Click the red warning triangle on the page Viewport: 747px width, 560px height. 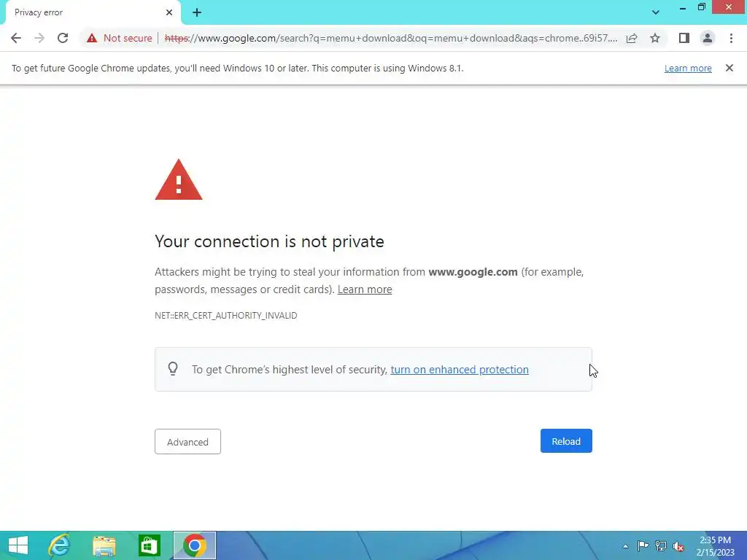point(179,180)
